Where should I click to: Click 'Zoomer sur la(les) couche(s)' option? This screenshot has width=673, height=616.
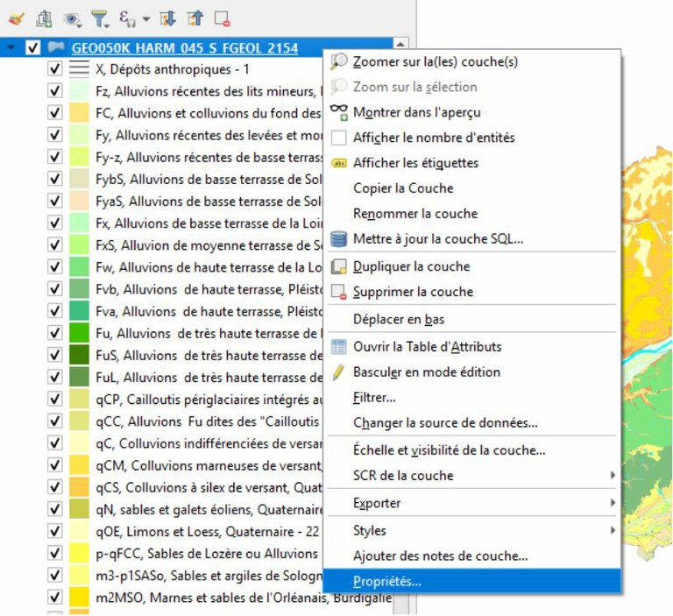tap(435, 61)
